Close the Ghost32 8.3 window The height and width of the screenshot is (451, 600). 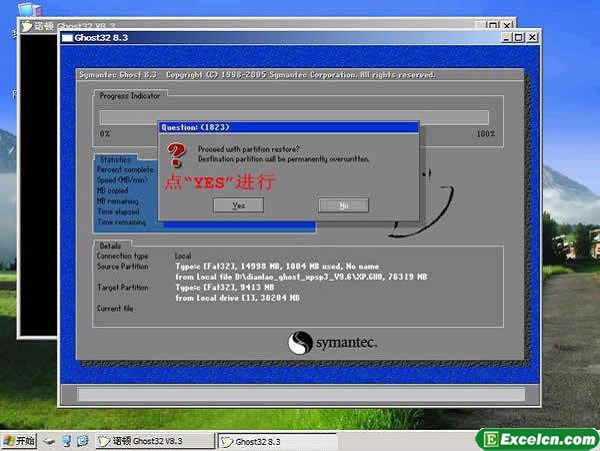tap(532, 37)
